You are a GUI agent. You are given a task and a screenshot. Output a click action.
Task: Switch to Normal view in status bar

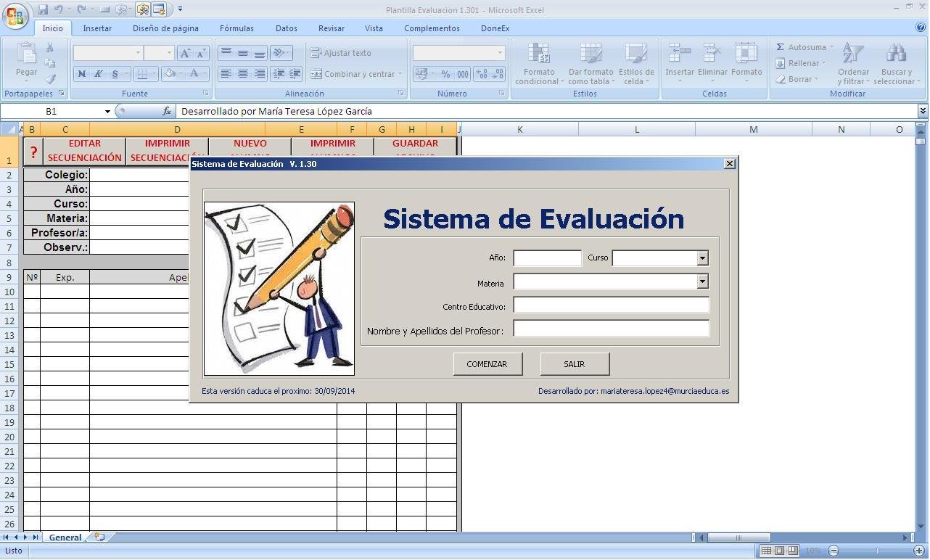click(x=766, y=551)
